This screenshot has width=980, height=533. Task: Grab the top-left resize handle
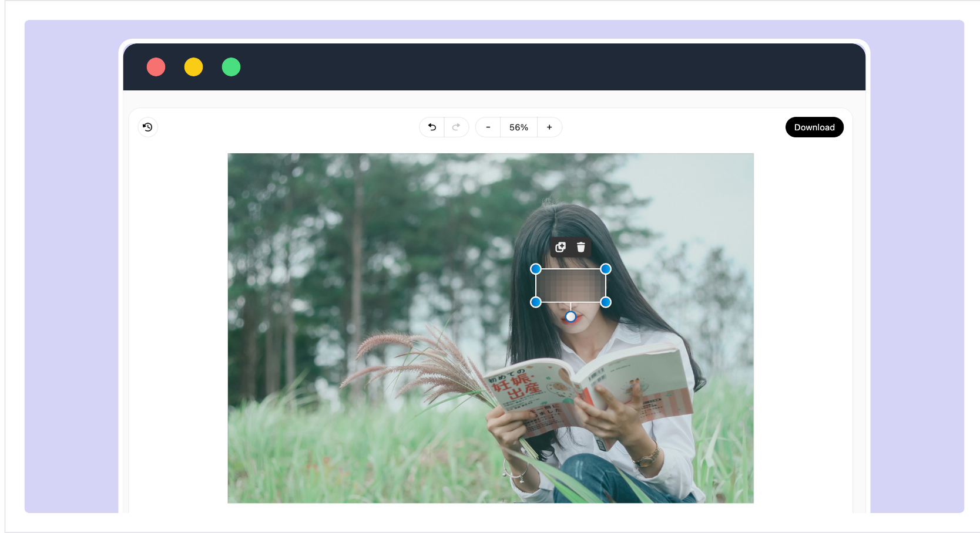click(x=536, y=269)
